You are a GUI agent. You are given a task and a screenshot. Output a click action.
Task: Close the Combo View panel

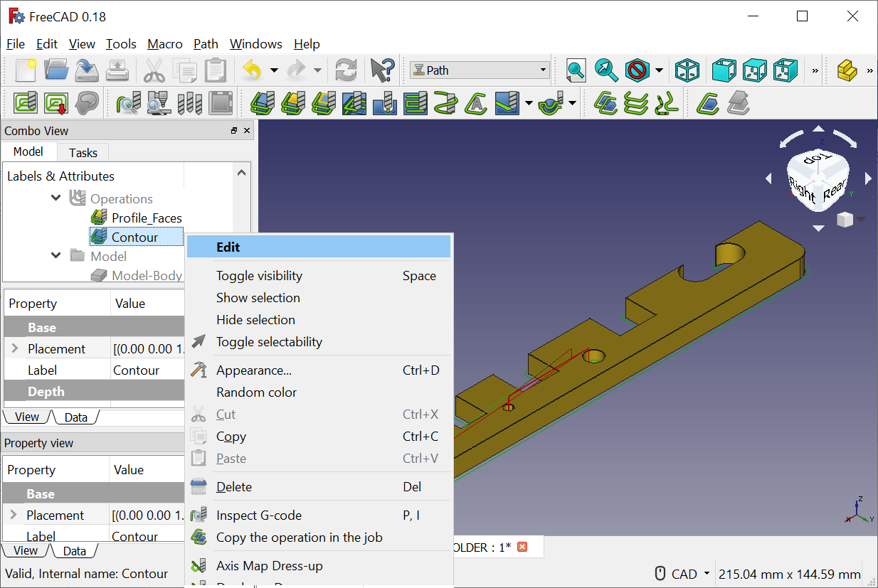[x=247, y=131]
